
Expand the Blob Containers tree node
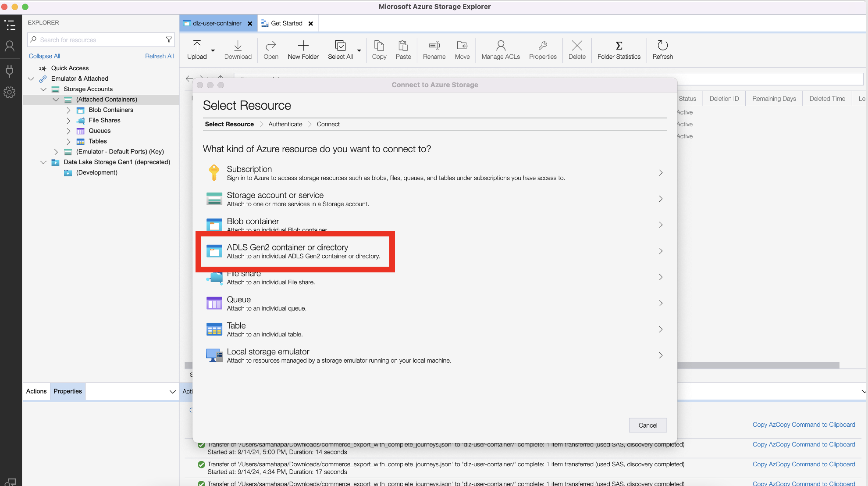(x=68, y=110)
